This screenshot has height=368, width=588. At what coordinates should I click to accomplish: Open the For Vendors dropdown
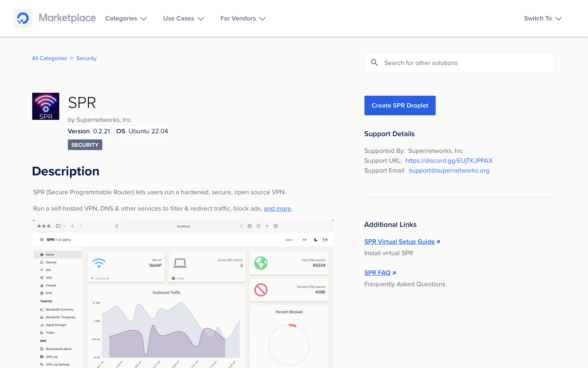[243, 18]
